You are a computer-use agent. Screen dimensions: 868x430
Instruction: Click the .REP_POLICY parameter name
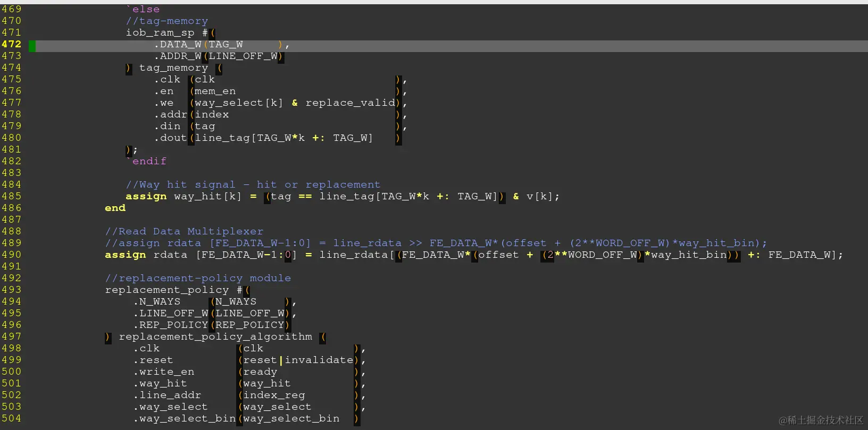click(170, 325)
